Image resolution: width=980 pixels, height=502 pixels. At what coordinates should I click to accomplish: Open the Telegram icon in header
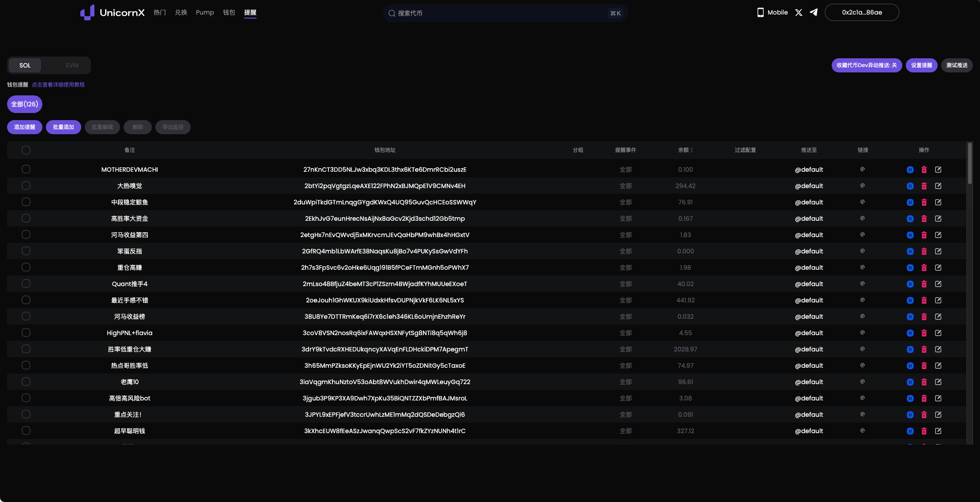[814, 12]
